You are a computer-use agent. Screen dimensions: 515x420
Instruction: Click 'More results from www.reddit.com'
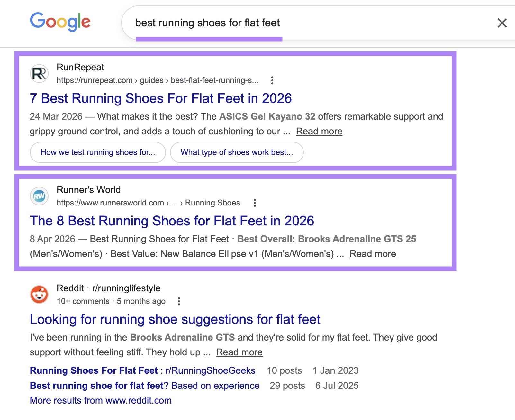point(101,400)
